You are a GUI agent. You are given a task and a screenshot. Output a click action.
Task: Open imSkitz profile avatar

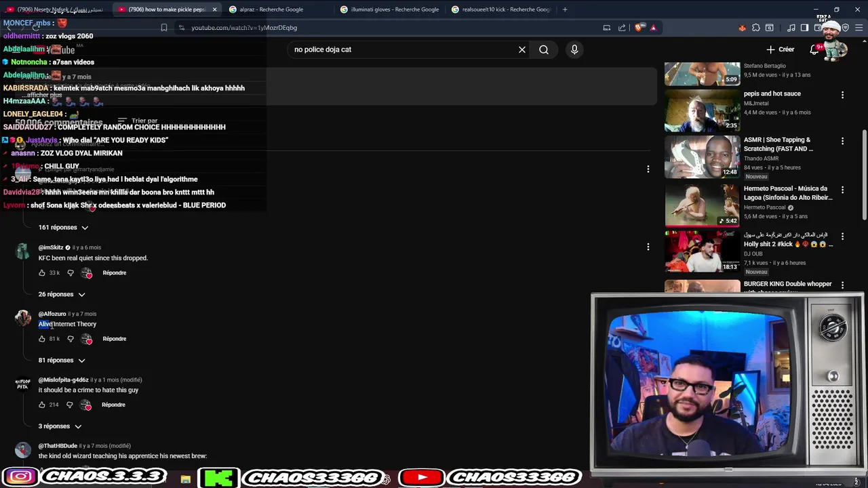22,251
